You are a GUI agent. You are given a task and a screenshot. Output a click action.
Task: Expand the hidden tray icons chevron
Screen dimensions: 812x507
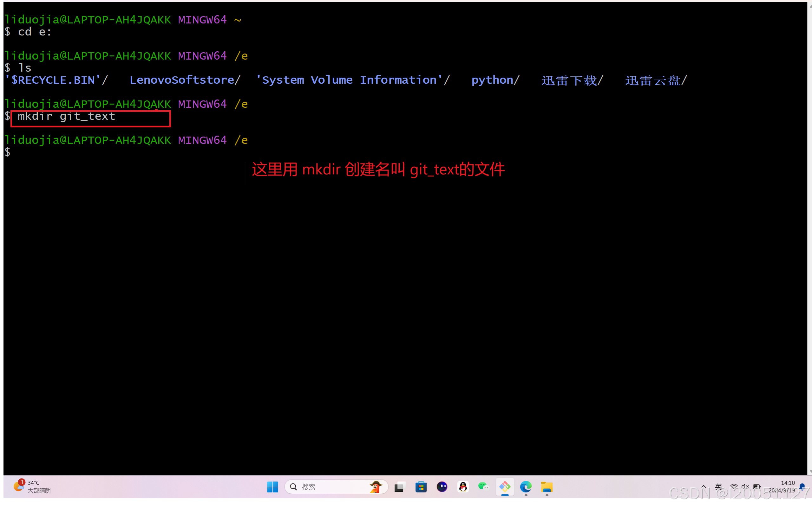[x=704, y=487]
